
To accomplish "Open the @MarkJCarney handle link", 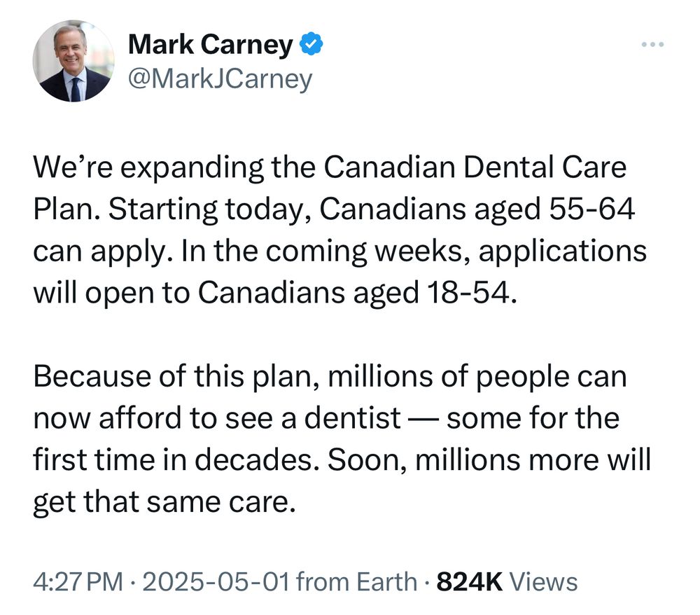I will (219, 78).
